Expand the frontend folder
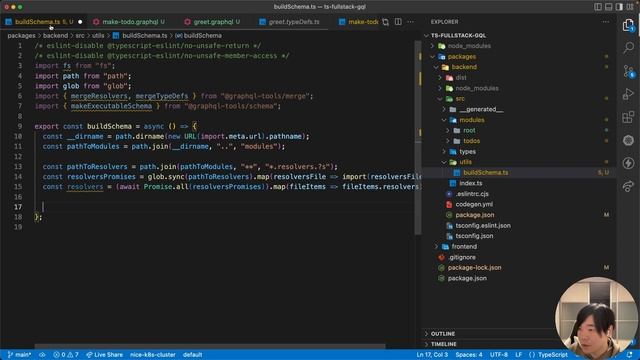 [x=464, y=247]
